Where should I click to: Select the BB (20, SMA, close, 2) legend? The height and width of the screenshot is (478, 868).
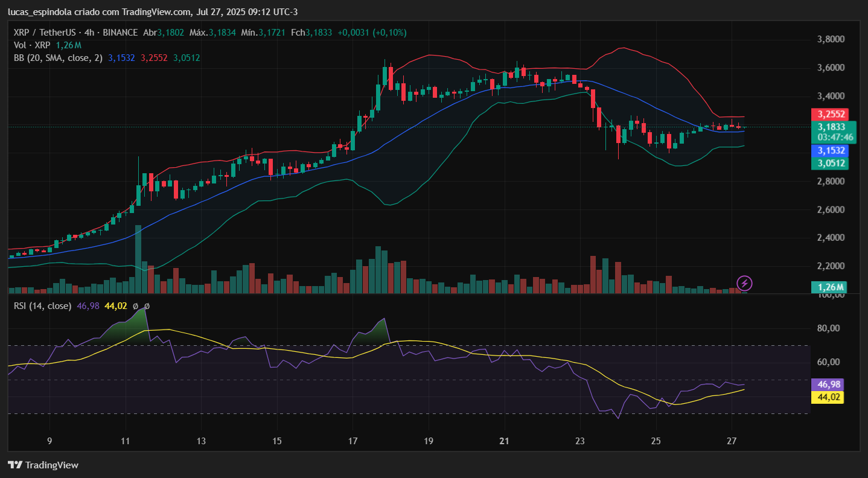click(x=58, y=58)
